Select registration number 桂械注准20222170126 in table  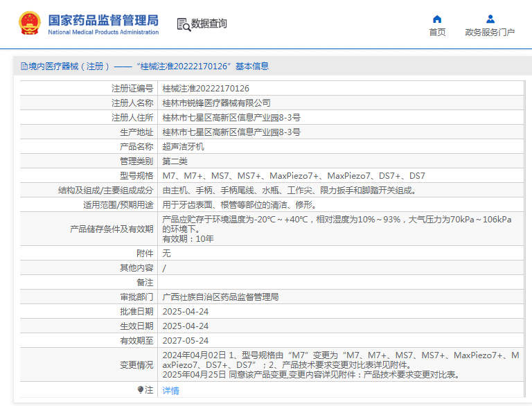click(x=206, y=89)
